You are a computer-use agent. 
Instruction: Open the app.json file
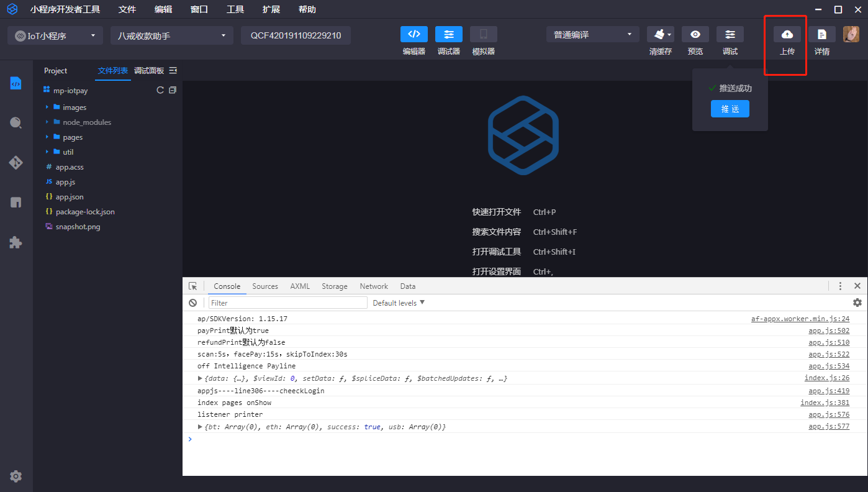[70, 197]
